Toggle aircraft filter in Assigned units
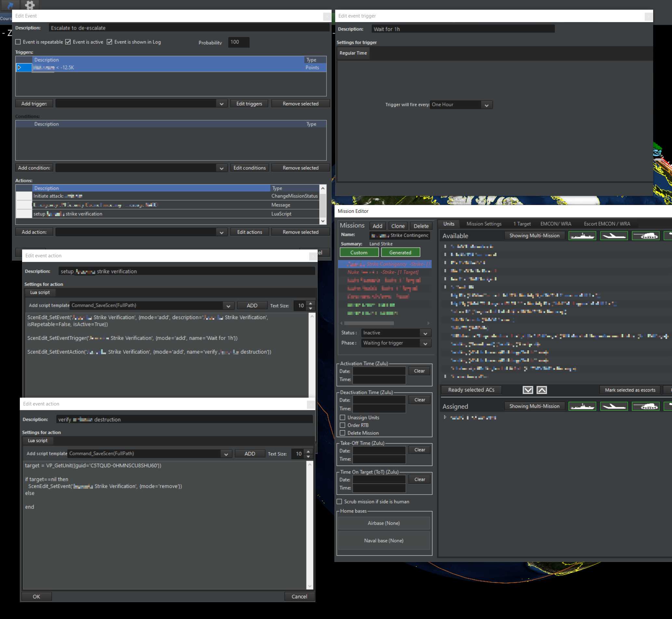 coord(613,406)
